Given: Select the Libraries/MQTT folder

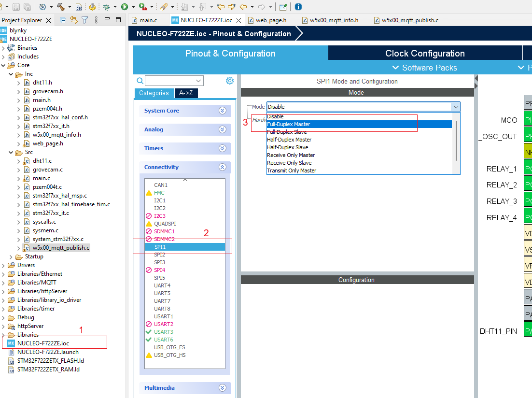Looking at the screenshot, I should [x=37, y=283].
